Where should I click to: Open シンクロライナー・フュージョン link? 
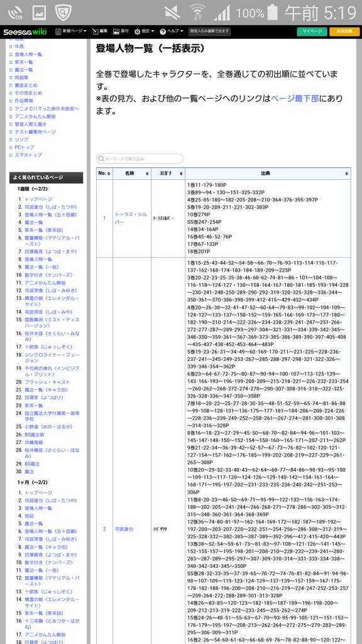pos(52,358)
